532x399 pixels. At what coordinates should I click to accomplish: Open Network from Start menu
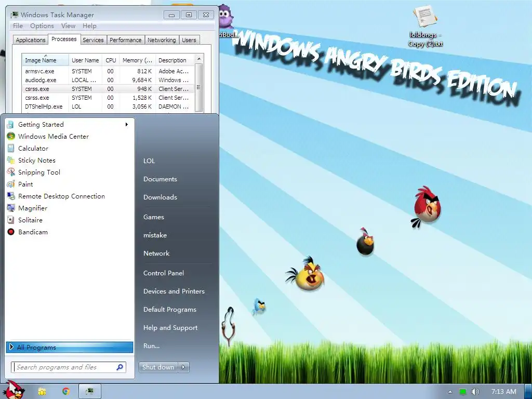pyautogui.click(x=156, y=253)
